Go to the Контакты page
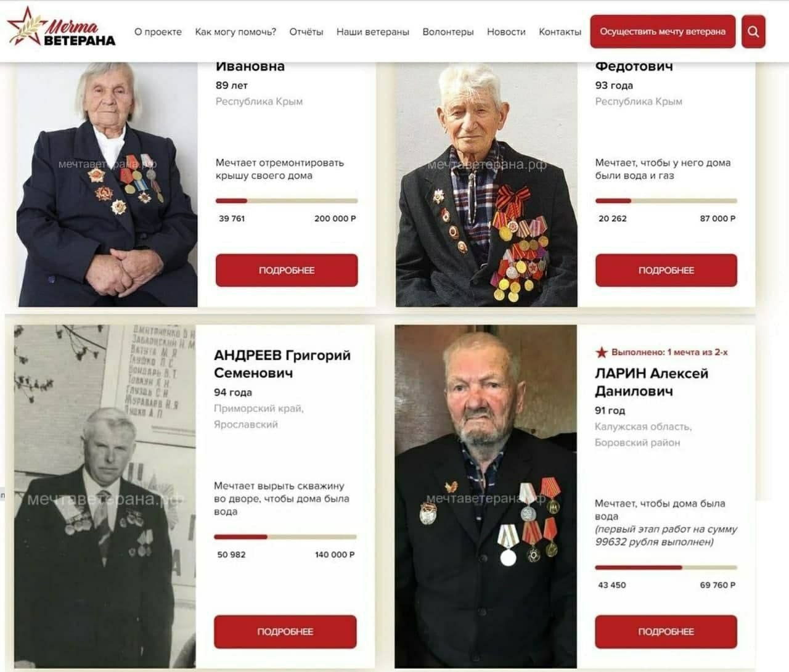Image resolution: width=789 pixels, height=672 pixels. click(x=560, y=32)
